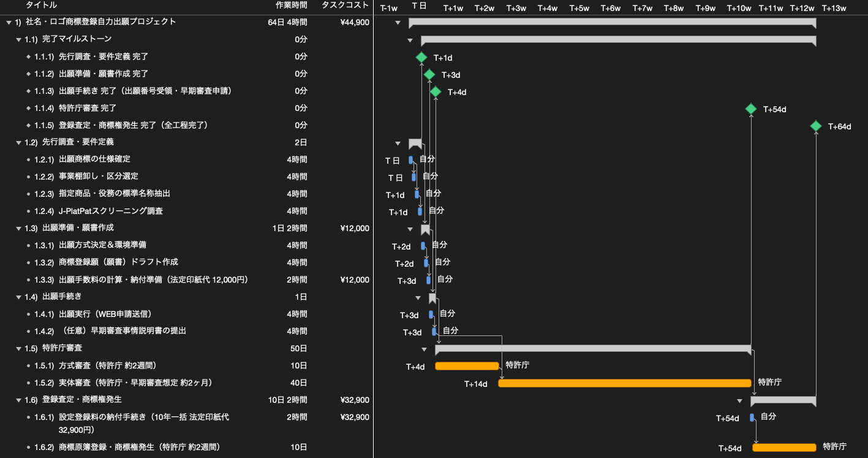Click the Gantt triangle beside 特許庁審査 summary bar

point(424,349)
